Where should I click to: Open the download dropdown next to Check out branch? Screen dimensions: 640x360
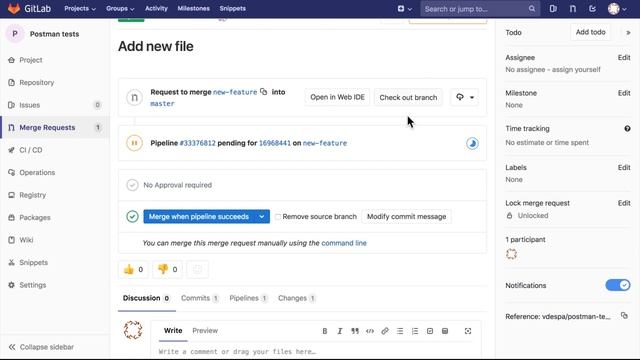[464, 97]
